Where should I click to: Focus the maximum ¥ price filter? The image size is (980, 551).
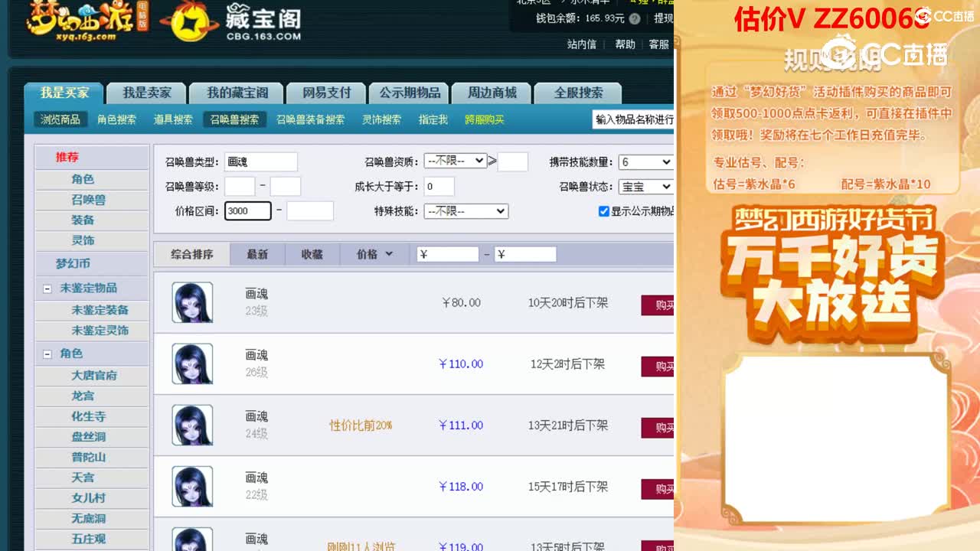525,254
